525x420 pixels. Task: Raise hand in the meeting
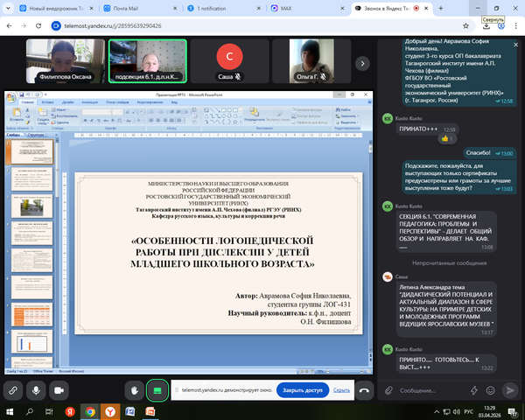pos(134,390)
